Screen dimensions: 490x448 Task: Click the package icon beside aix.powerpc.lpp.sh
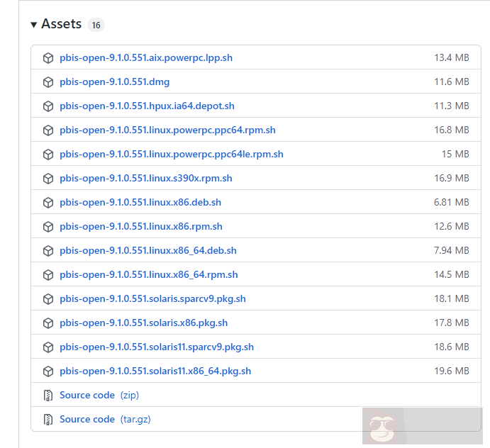tap(48, 58)
